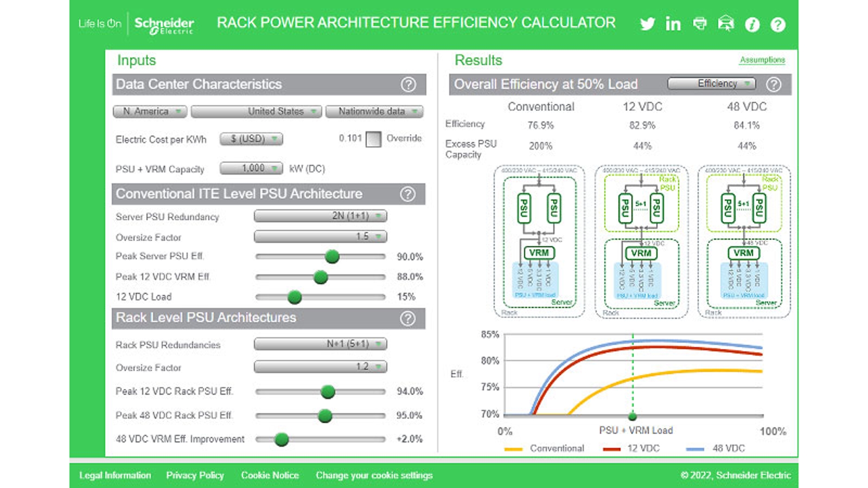Expand the United States country dropdown

point(256,112)
